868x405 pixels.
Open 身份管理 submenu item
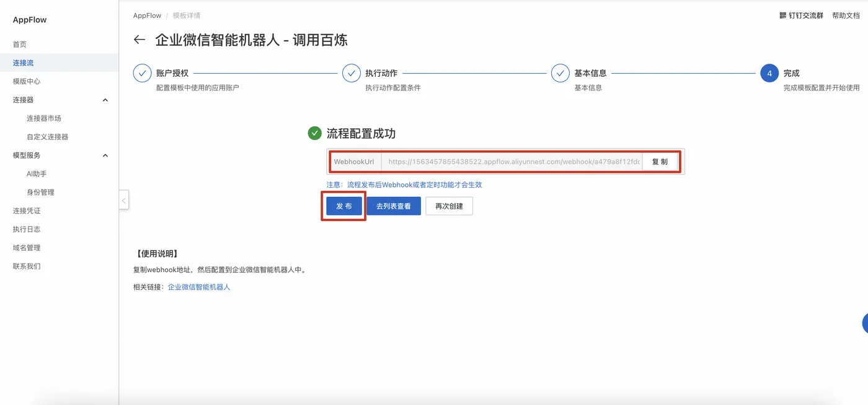point(40,193)
